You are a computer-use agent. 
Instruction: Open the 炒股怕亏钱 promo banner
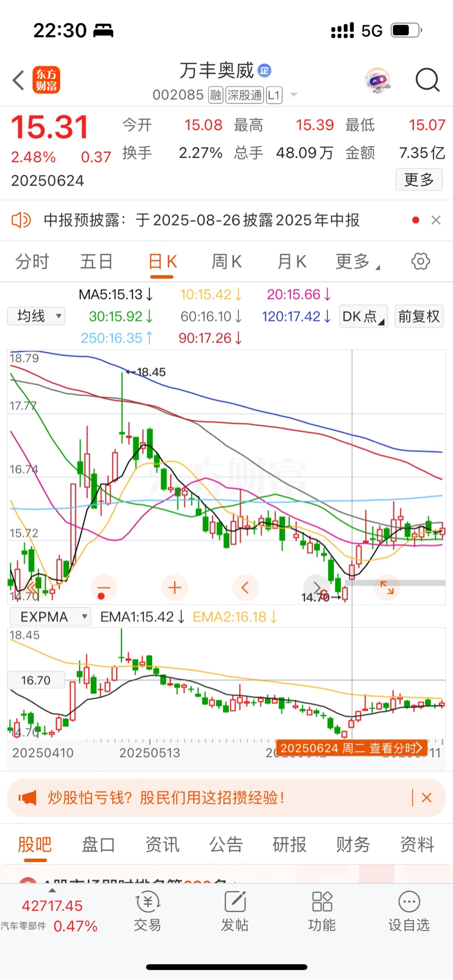pos(226,798)
